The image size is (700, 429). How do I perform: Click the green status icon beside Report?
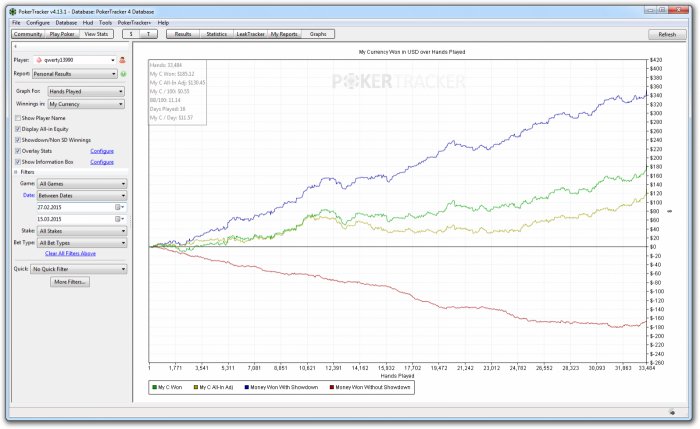[x=123, y=74]
